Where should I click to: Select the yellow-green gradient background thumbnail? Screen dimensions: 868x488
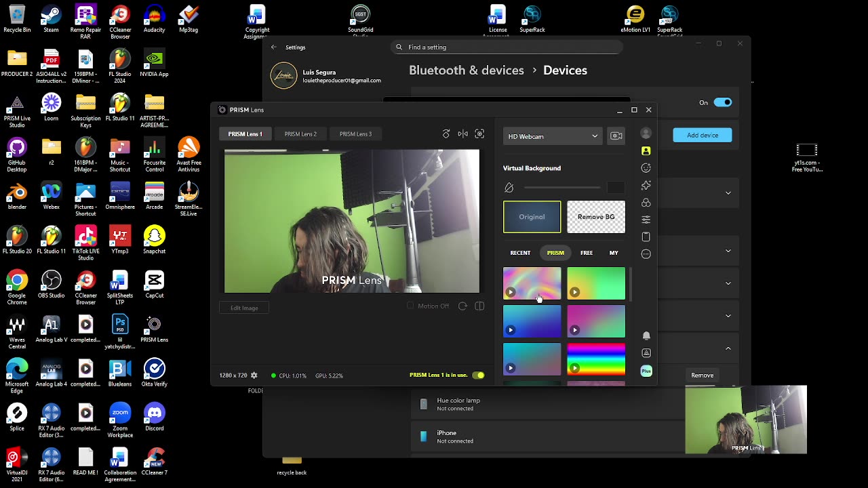pos(596,284)
